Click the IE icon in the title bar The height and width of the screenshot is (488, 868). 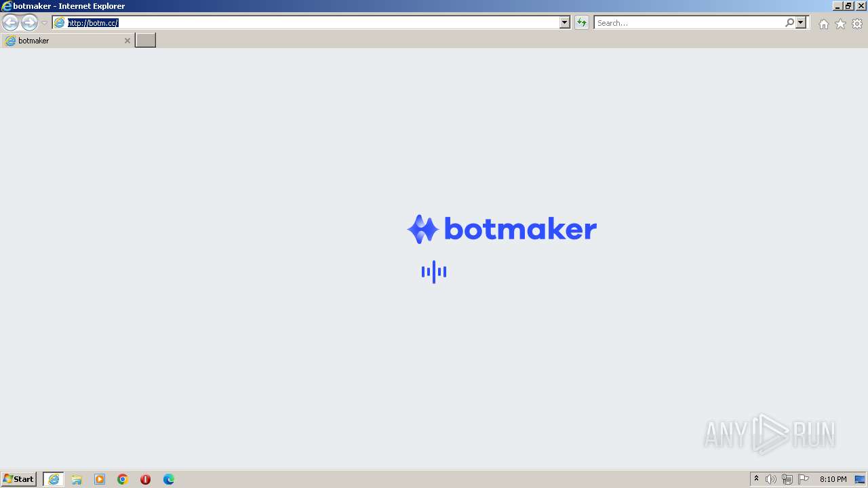(6, 5)
